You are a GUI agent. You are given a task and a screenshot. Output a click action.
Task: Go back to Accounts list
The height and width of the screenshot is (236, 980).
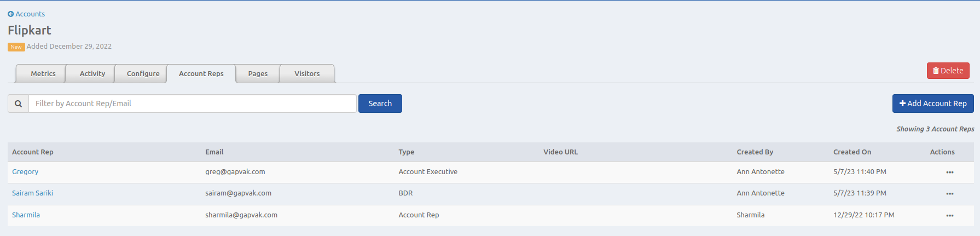pyautogui.click(x=26, y=14)
